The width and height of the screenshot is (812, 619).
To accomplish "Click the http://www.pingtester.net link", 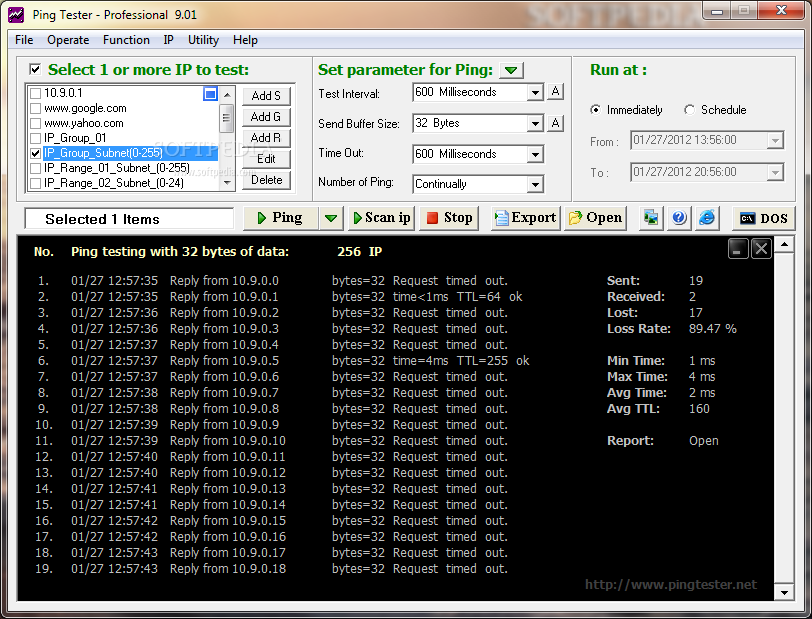I will (671, 585).
